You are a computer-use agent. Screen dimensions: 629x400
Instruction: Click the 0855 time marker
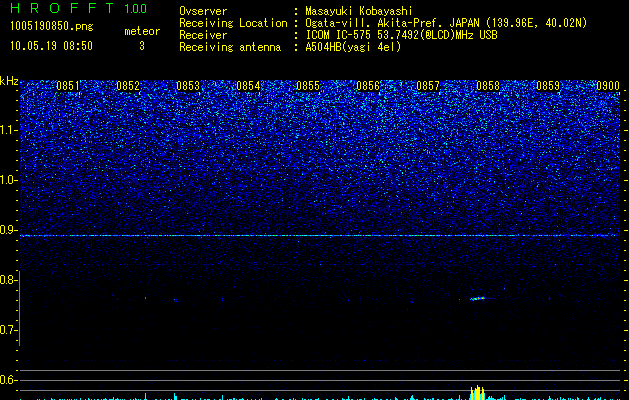click(308, 86)
